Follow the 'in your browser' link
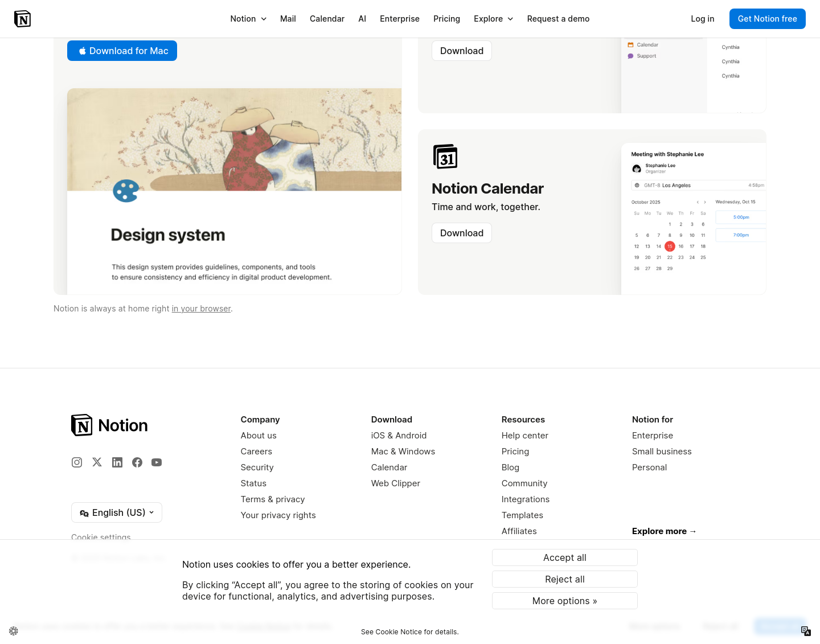This screenshot has width=820, height=644. pos(201,309)
